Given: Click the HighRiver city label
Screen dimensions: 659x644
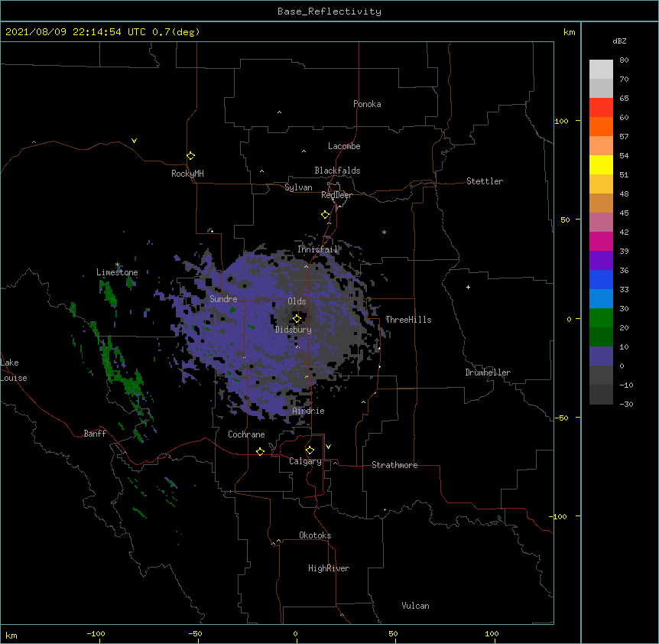Looking at the screenshot, I should click(328, 568).
